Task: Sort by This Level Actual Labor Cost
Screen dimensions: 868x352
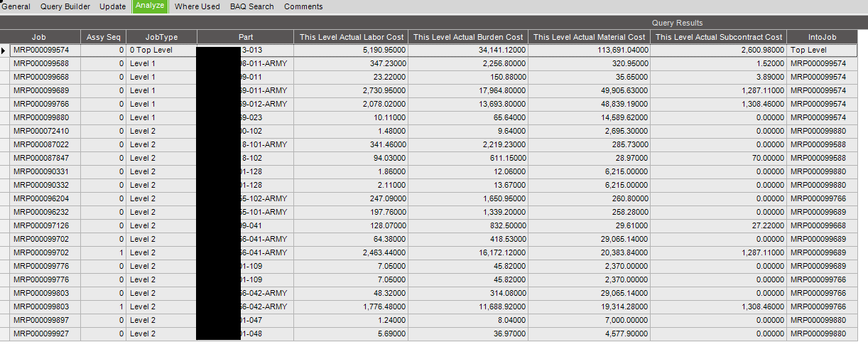Action: tap(352, 37)
